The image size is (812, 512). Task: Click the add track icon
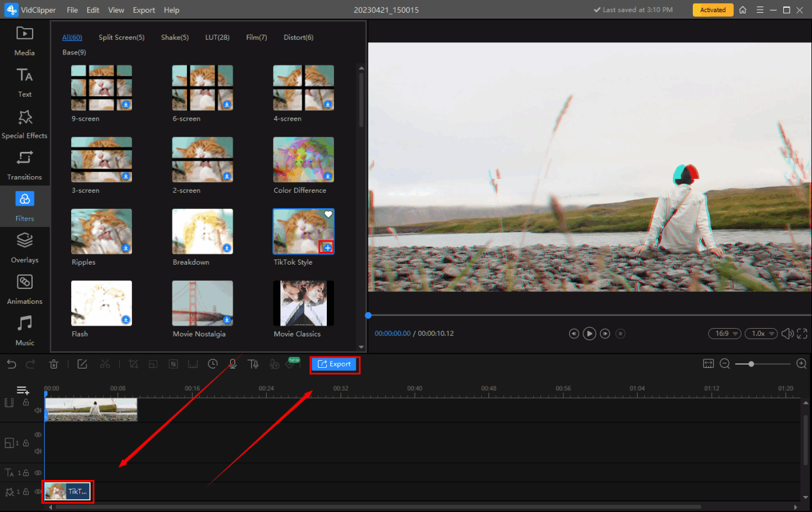click(23, 390)
